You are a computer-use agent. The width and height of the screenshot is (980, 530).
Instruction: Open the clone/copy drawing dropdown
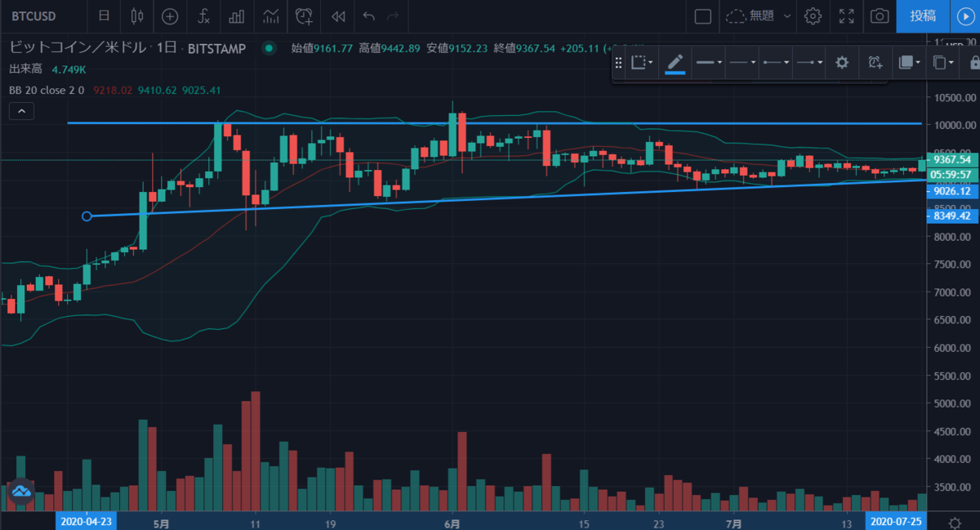pyautogui.click(x=942, y=62)
